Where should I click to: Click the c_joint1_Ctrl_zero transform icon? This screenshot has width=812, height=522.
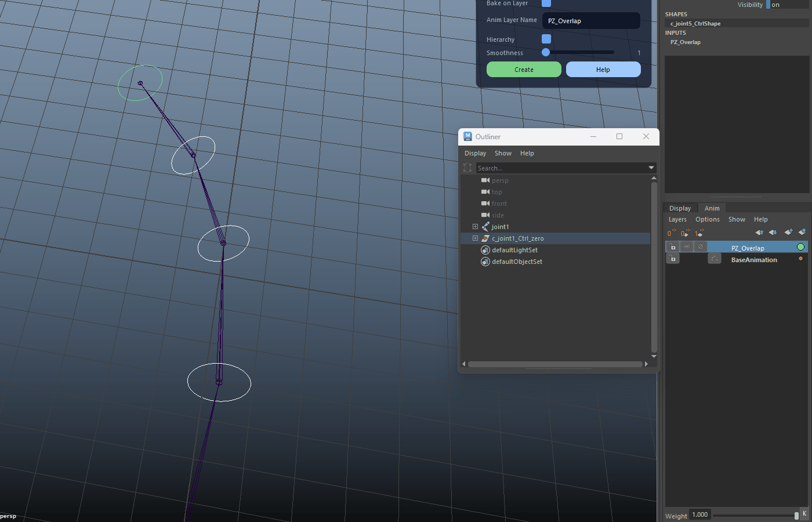(485, 238)
